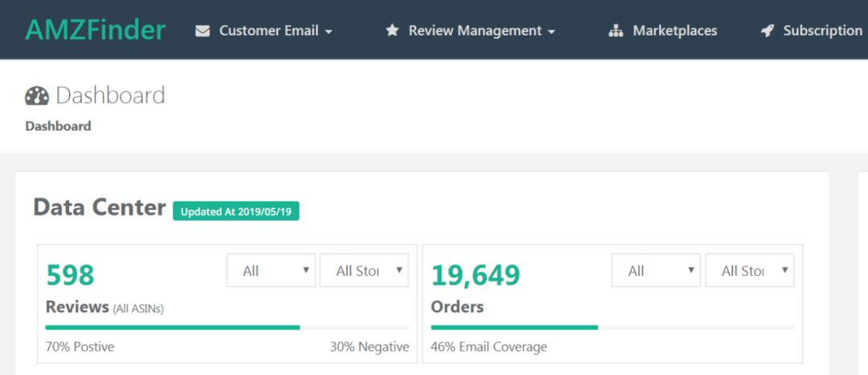Click the Dashboard breadcrumb text
This screenshot has width=868, height=375.
(x=58, y=126)
